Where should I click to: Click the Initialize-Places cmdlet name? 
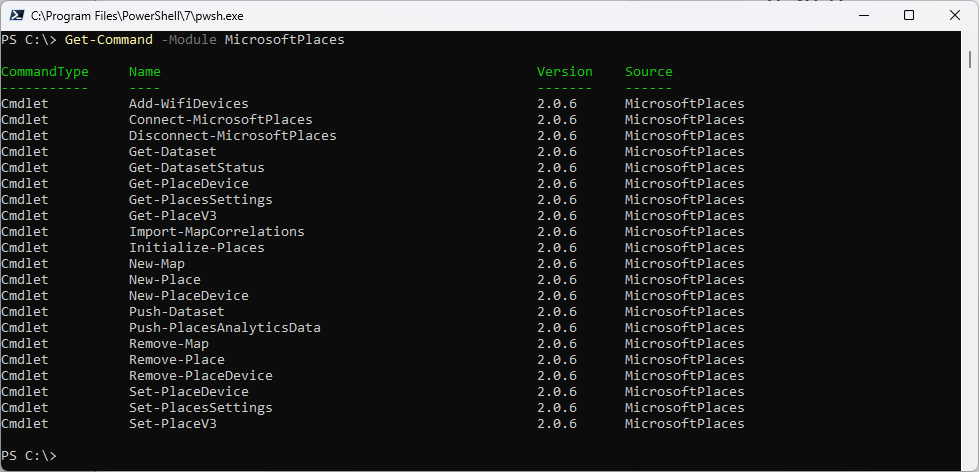(x=197, y=248)
